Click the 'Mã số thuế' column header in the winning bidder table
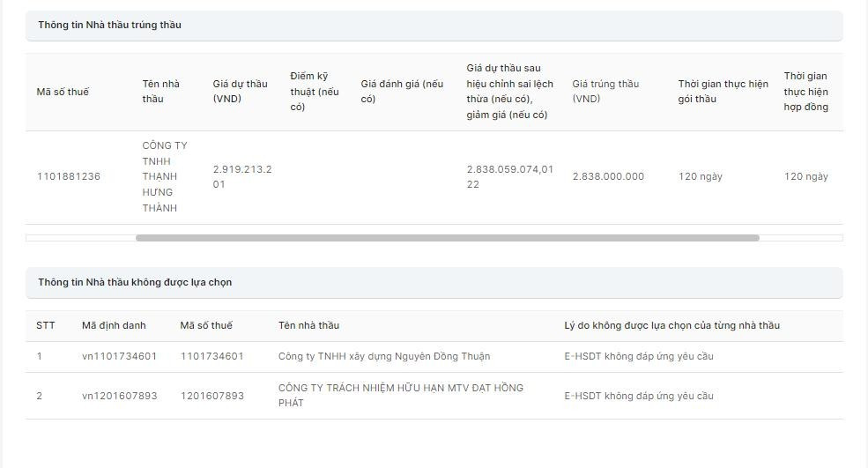This screenshot has height=468, width=868. pyautogui.click(x=63, y=92)
